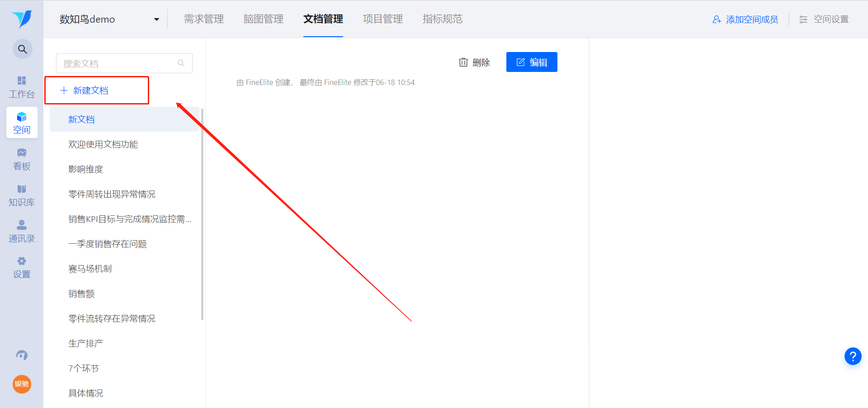Open the 知识库 knowledge base icon
The height and width of the screenshot is (408, 868).
[x=22, y=195]
